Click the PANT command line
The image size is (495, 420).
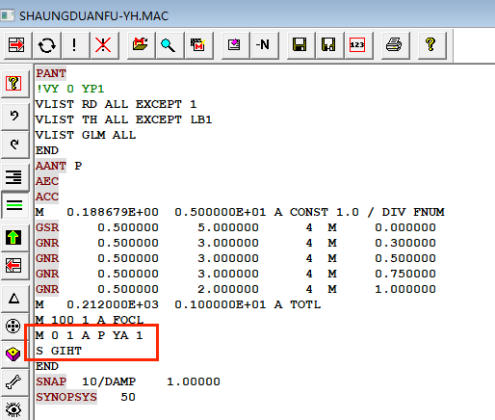point(51,73)
